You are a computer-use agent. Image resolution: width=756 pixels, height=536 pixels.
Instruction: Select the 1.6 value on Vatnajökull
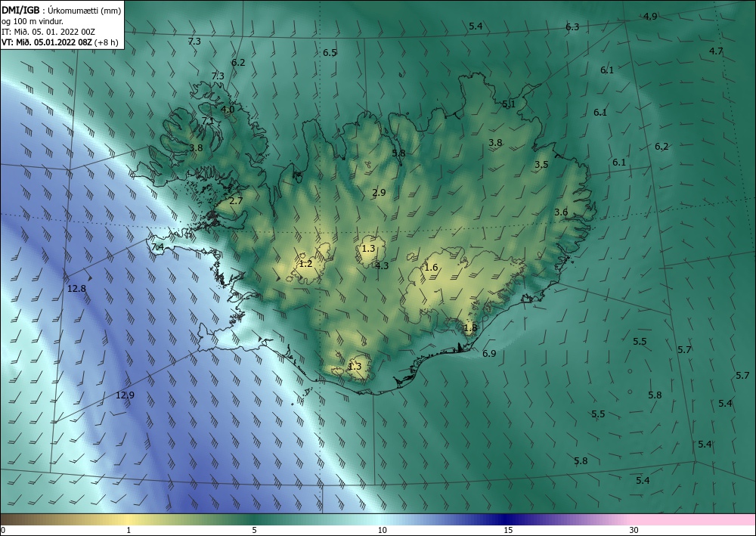(431, 268)
